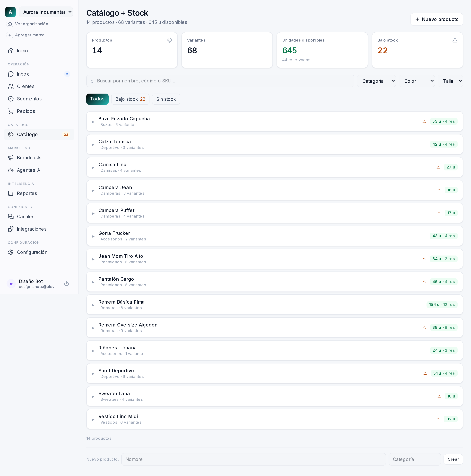Viewport: 471px width, 476px height.
Task: Click the Canales messages icon
Action: pos(11,217)
